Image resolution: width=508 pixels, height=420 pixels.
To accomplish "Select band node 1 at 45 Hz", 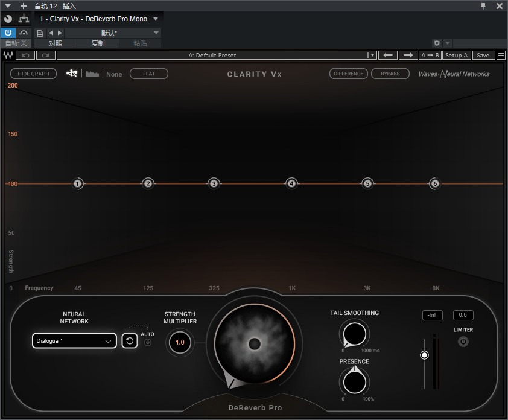I will (x=77, y=183).
